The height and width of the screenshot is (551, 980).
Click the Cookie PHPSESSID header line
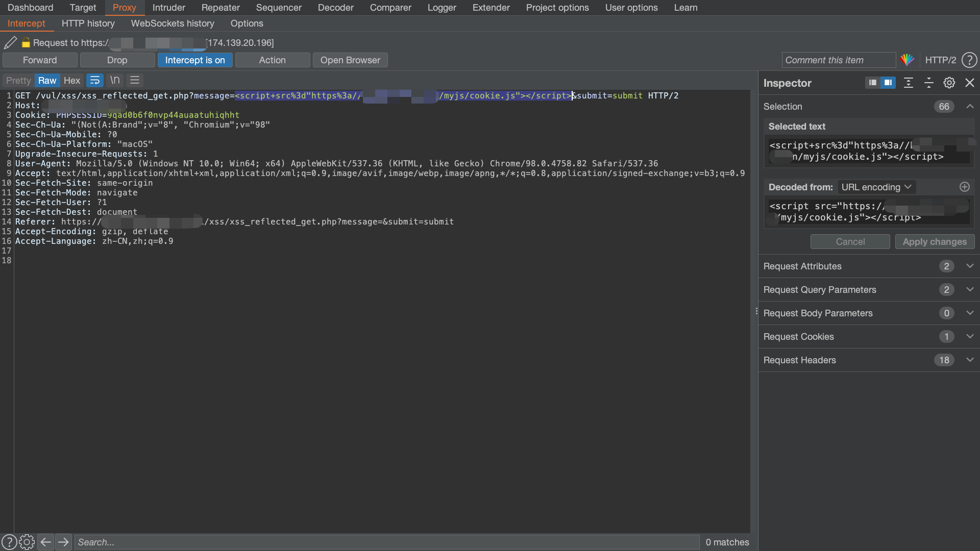click(128, 115)
